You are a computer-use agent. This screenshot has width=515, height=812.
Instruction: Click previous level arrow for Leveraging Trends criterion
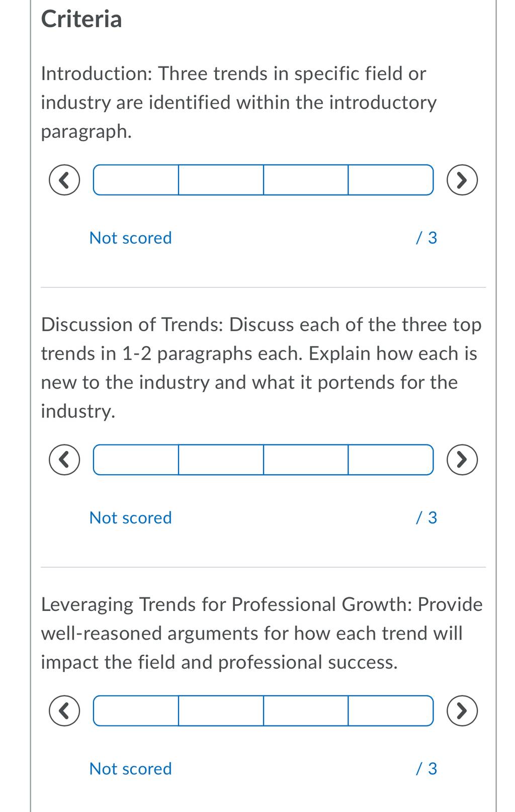click(64, 711)
